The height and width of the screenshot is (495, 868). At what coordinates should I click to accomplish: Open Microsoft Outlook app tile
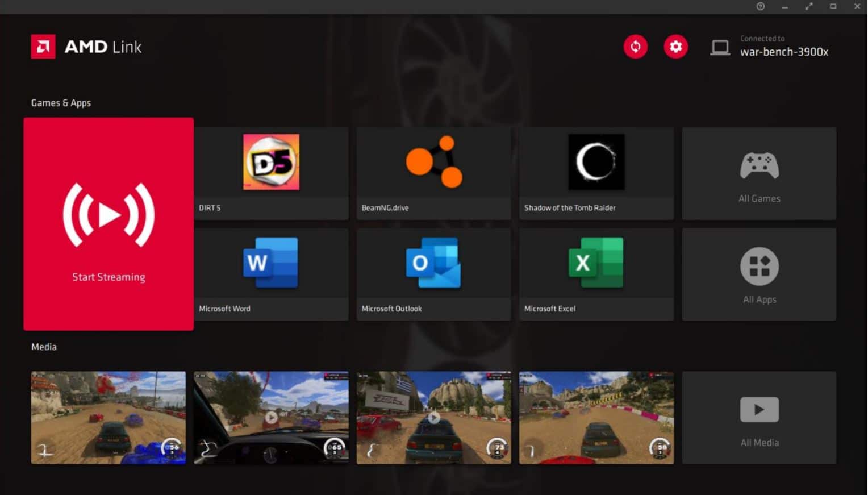point(433,274)
